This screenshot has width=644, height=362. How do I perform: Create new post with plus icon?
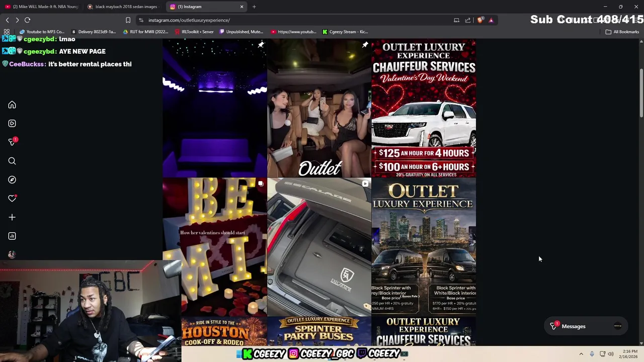click(12, 217)
